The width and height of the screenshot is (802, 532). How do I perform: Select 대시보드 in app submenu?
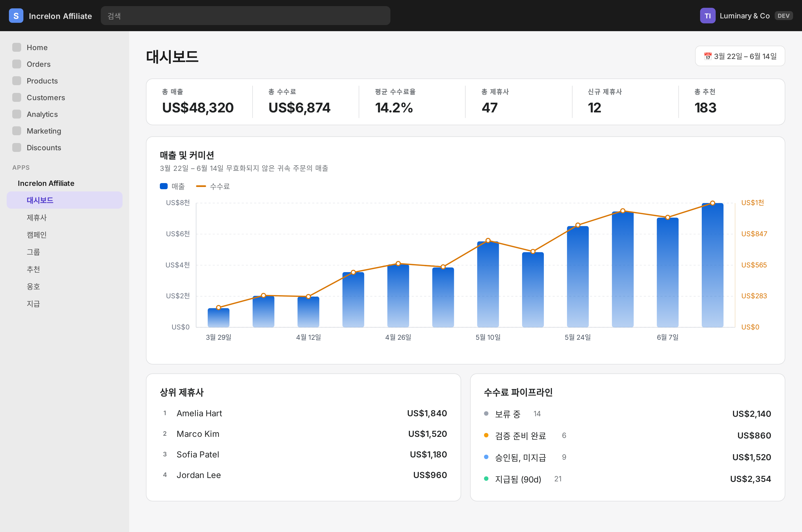pyautogui.click(x=65, y=200)
